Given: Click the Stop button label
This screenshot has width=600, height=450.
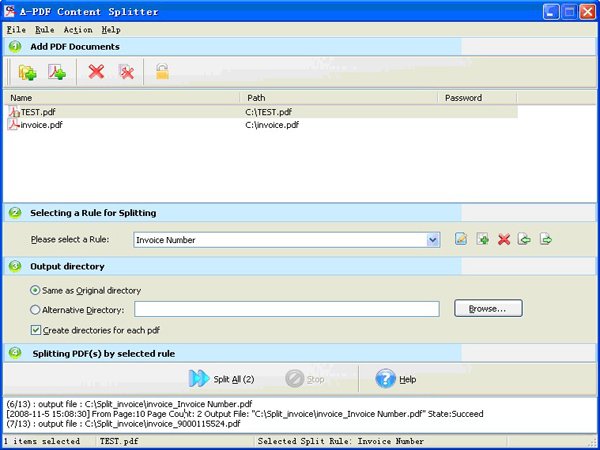Looking at the screenshot, I should click(315, 379).
